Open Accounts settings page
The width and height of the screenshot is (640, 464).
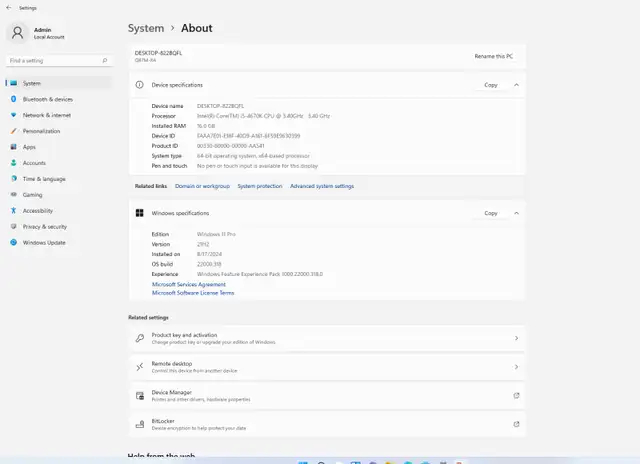click(x=59, y=163)
